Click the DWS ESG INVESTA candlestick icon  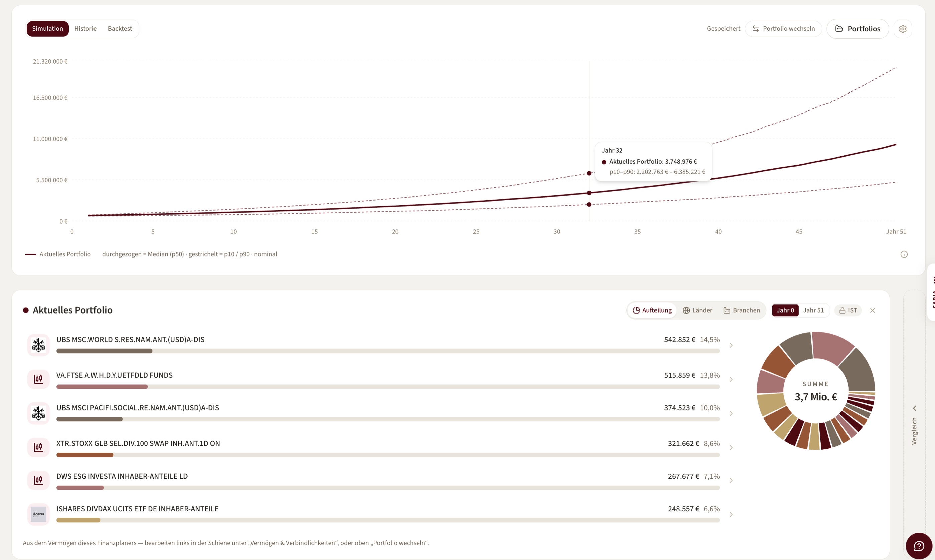point(38,480)
